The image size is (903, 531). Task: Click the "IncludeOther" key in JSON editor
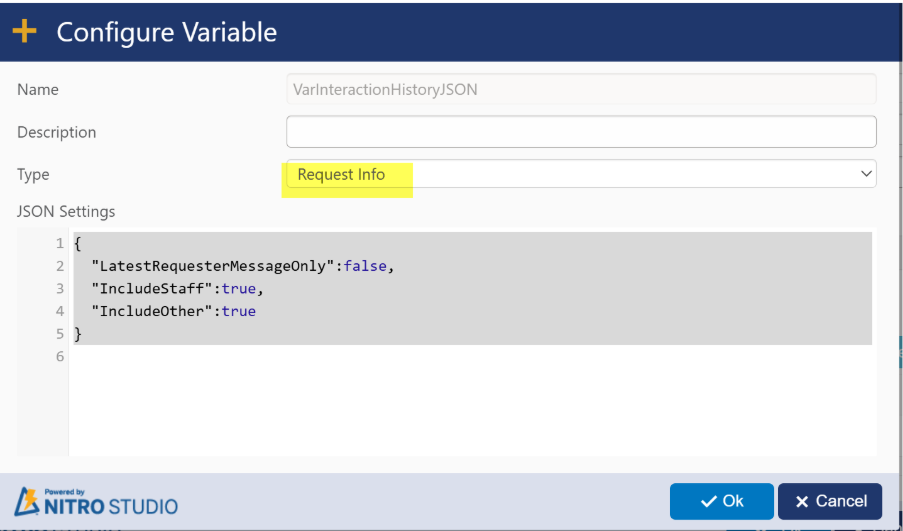(152, 311)
